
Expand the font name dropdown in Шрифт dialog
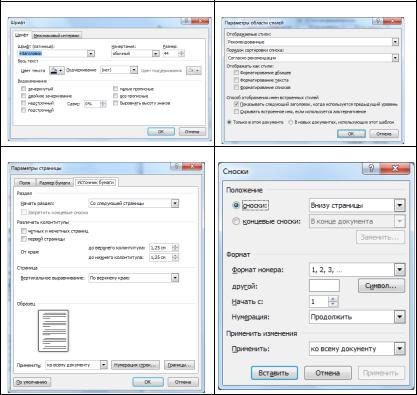pyautogui.click(x=91, y=53)
